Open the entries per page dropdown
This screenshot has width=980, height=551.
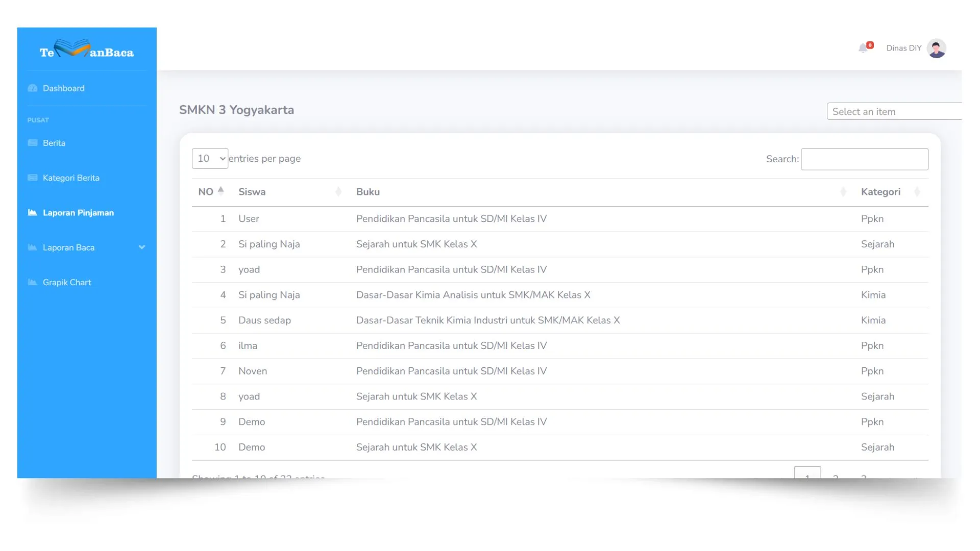pos(210,159)
